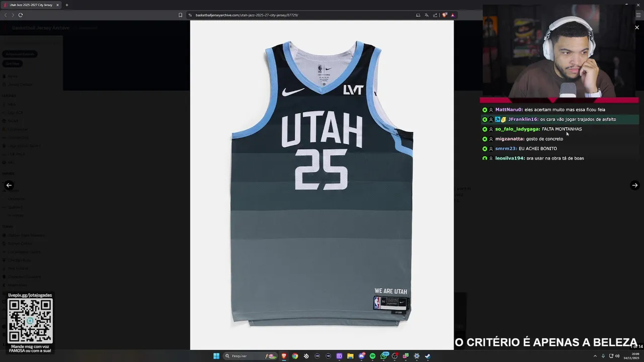Click the taskbar Pesquisar search box
The image size is (644, 362).
(x=250, y=356)
